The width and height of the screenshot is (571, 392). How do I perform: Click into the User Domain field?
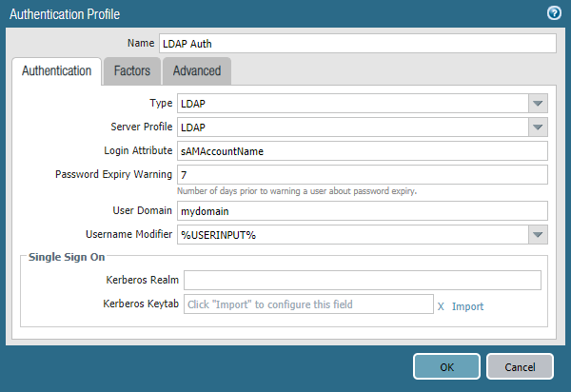362,210
